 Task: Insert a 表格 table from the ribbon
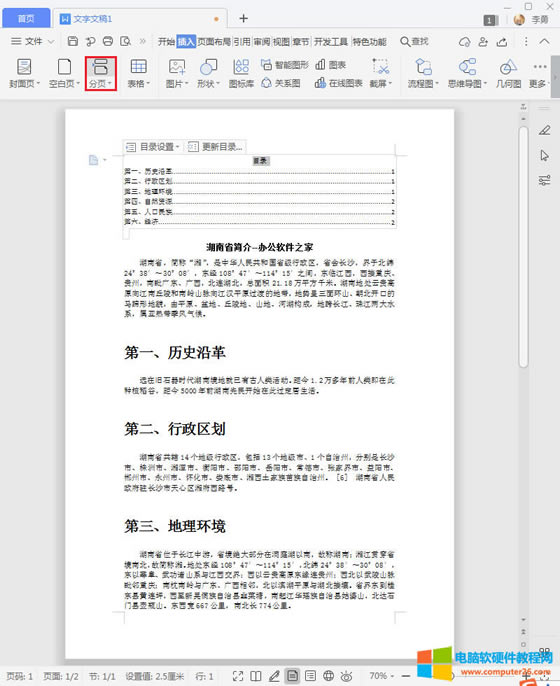pyautogui.click(x=139, y=73)
